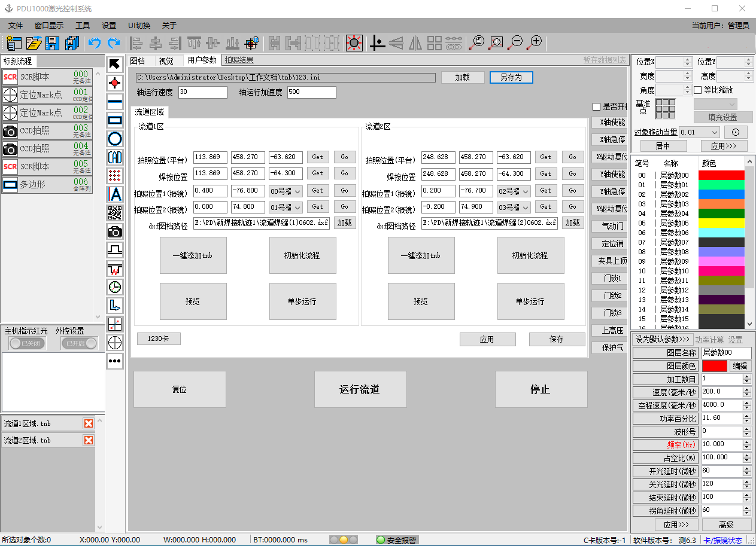Click the red laser light icon
This screenshot has width=756, height=546.
[x=354, y=42]
